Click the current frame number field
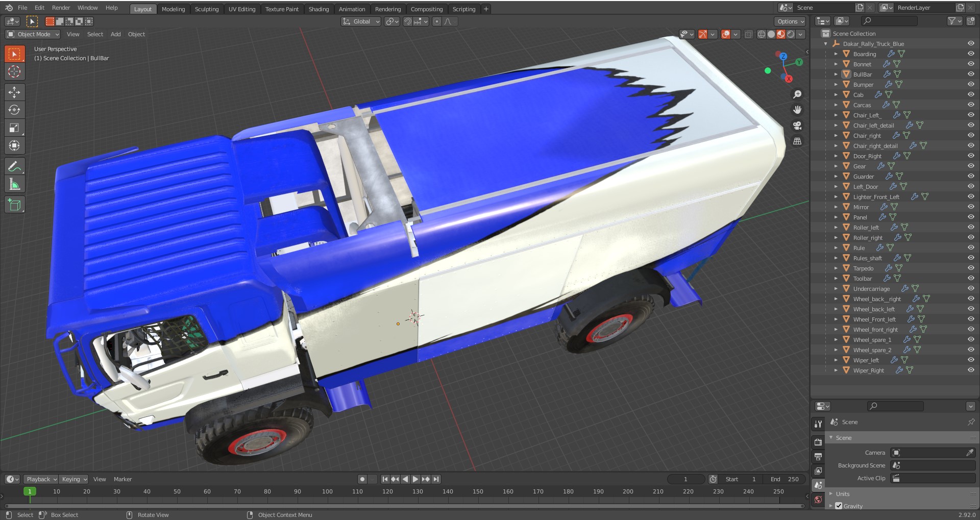980x520 pixels. 686,479
